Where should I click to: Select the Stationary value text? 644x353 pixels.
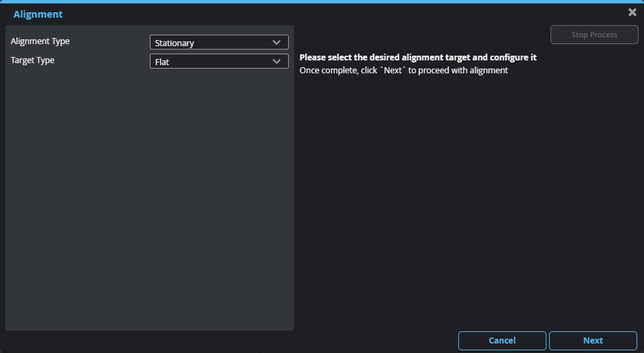[x=174, y=43]
